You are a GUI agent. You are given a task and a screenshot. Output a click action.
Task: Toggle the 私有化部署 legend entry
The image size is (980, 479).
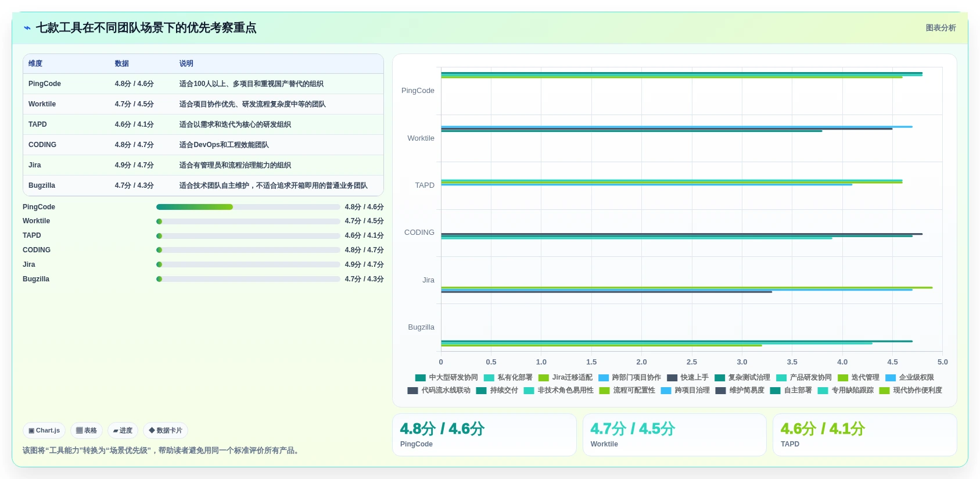pos(508,378)
